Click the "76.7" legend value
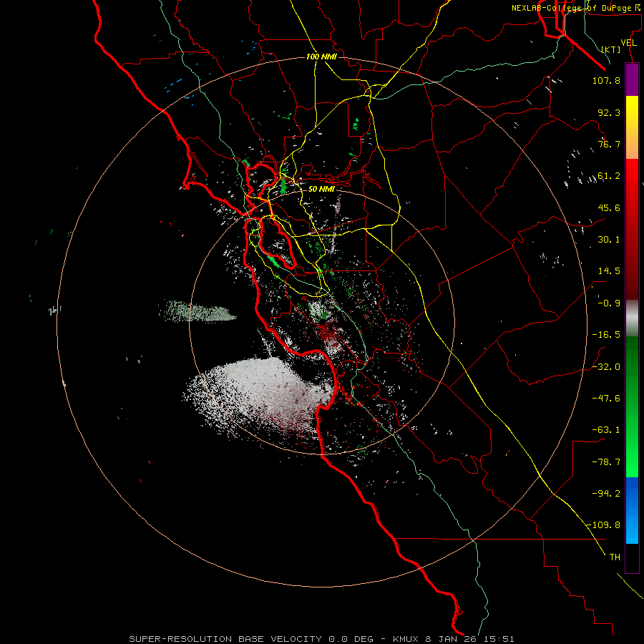Image resolution: width=644 pixels, height=644 pixels. click(609, 144)
